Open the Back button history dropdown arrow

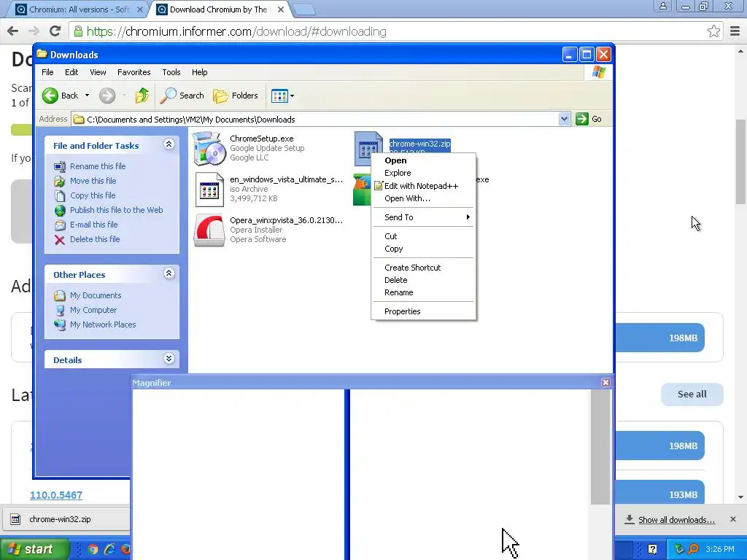(88, 96)
